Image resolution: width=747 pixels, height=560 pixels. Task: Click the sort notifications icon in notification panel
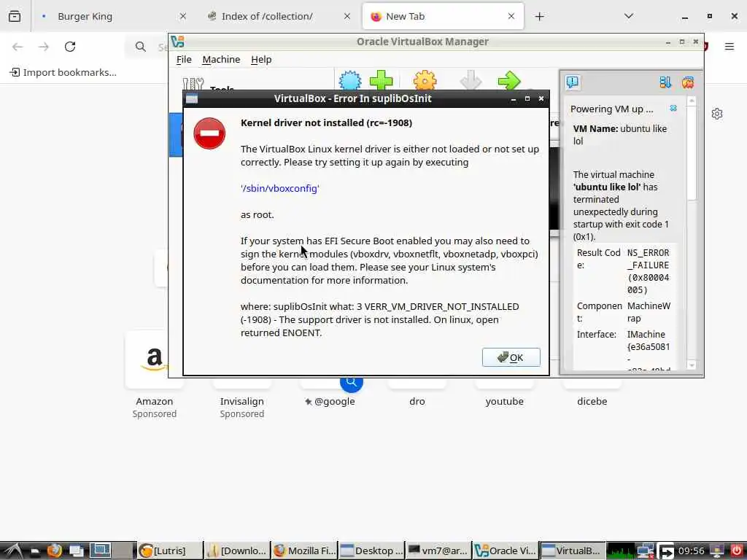pyautogui.click(x=665, y=82)
